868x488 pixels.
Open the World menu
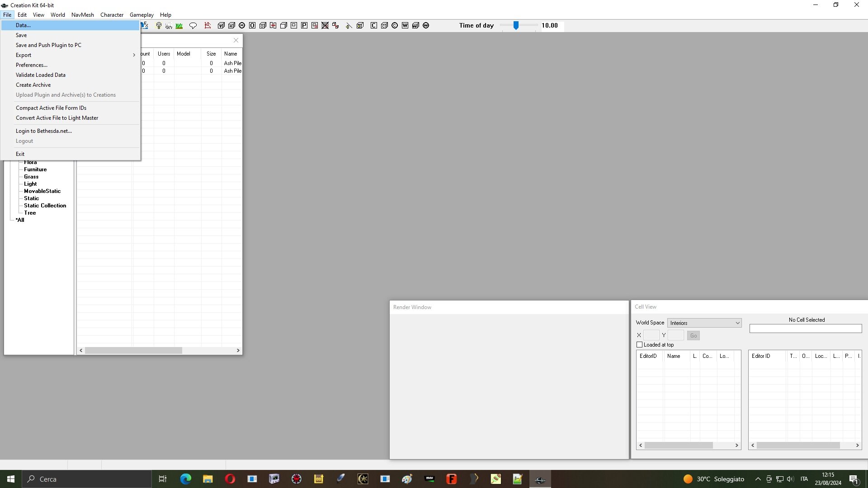pyautogui.click(x=58, y=15)
